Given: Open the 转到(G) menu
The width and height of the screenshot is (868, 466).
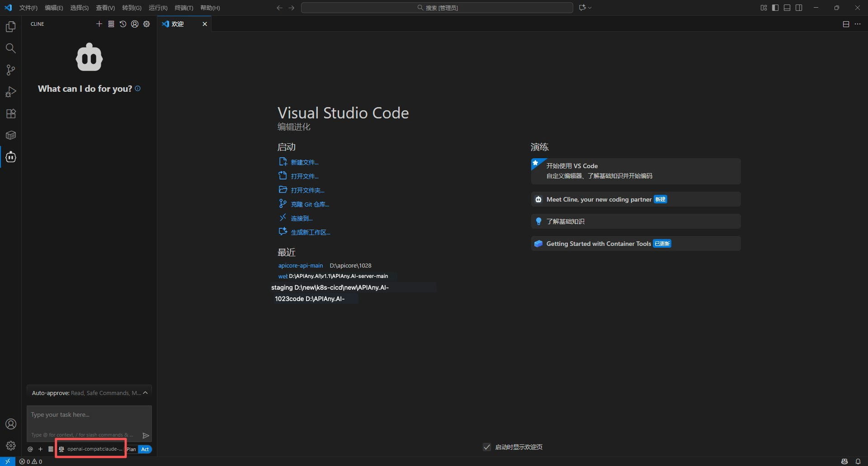Looking at the screenshot, I should [132, 8].
